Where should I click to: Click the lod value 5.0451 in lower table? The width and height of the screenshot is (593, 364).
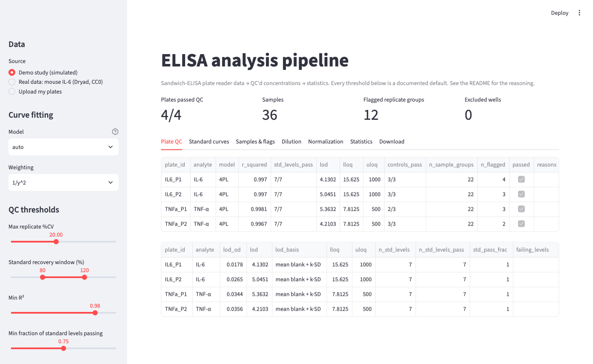(x=259, y=279)
